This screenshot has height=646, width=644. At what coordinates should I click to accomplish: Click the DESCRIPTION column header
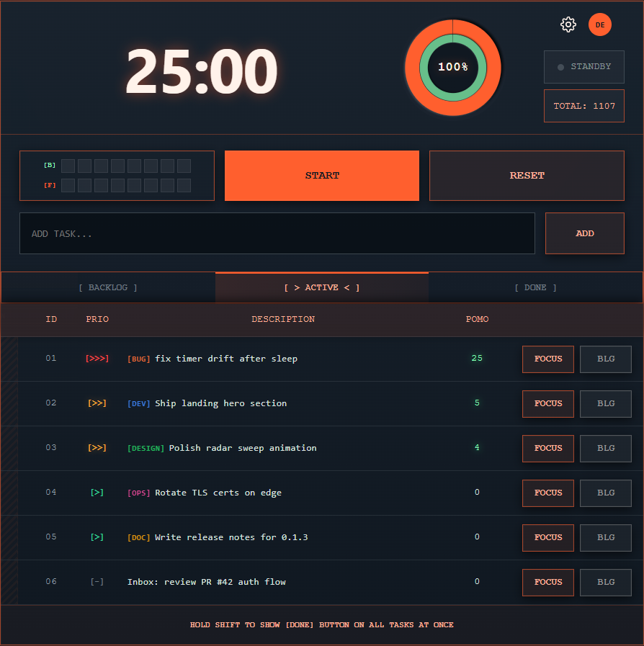[x=283, y=319]
